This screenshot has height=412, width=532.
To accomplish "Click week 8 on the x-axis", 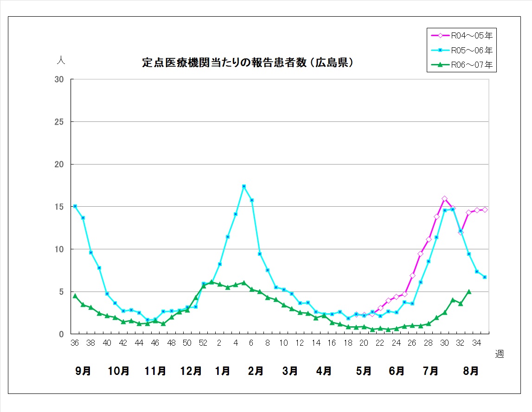I will [x=267, y=343].
